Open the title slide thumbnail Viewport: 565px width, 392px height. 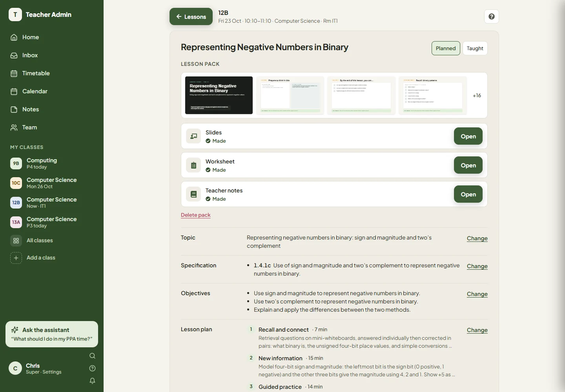click(219, 95)
